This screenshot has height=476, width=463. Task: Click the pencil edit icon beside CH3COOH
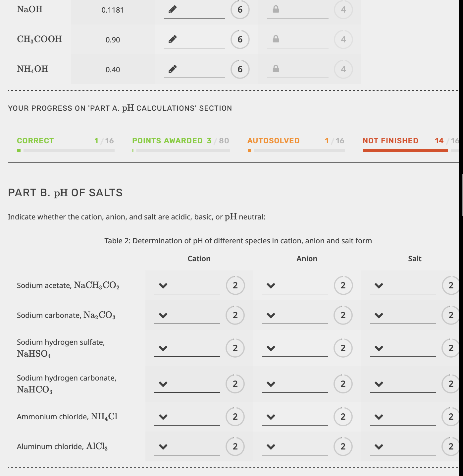point(172,39)
